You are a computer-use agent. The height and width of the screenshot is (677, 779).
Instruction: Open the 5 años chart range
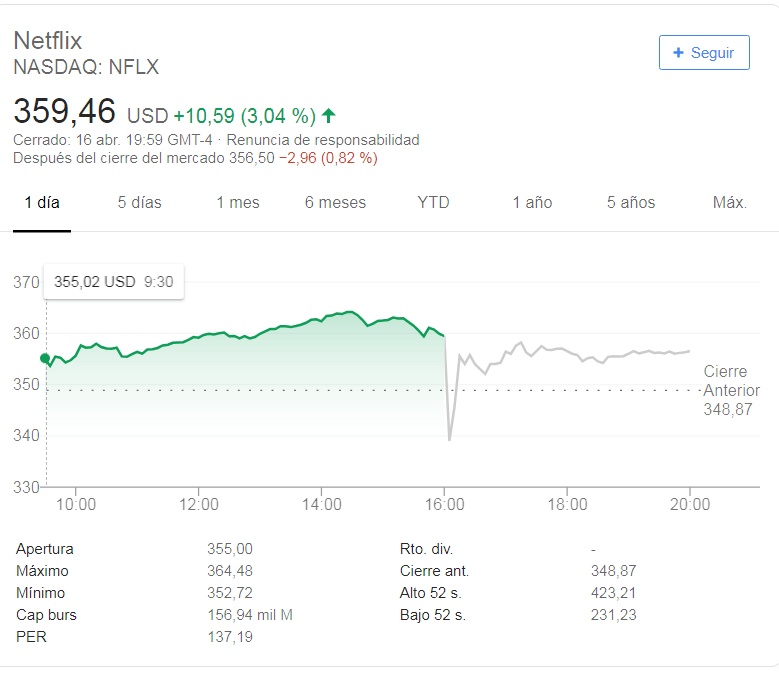631,202
